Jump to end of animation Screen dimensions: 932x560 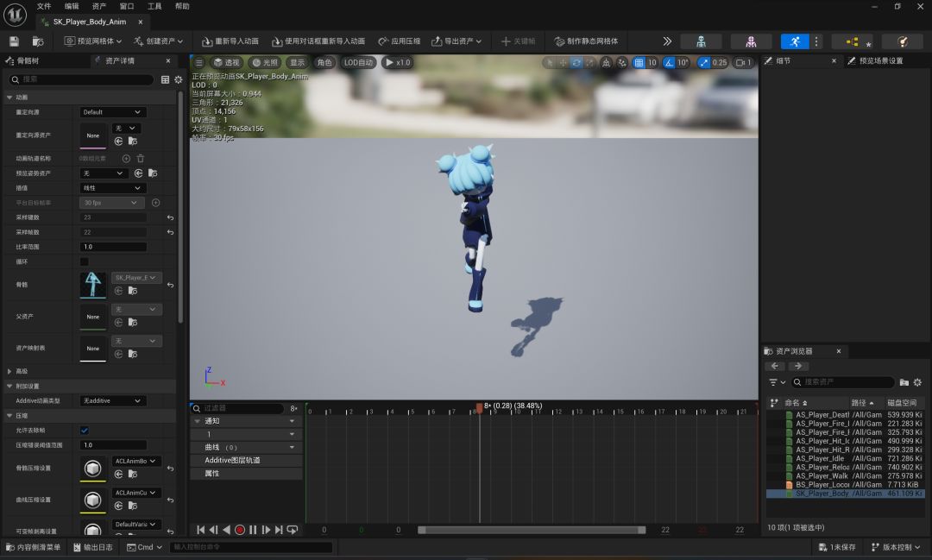coord(279,530)
